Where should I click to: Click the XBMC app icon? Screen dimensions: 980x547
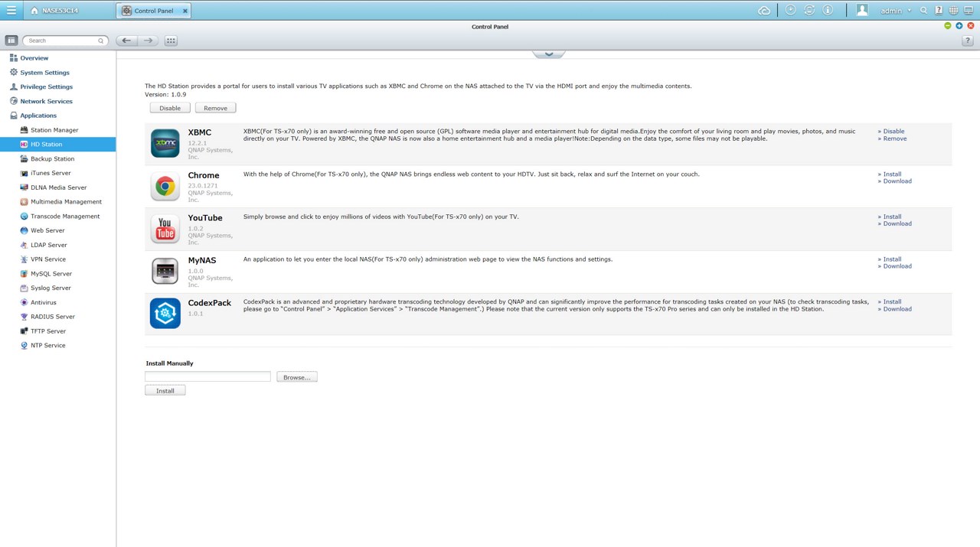[x=165, y=143]
